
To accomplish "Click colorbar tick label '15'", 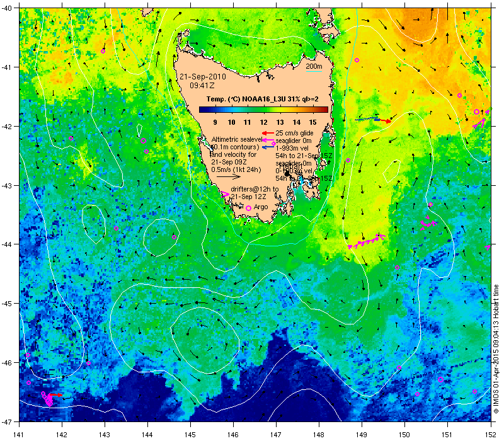I will (x=312, y=122).
